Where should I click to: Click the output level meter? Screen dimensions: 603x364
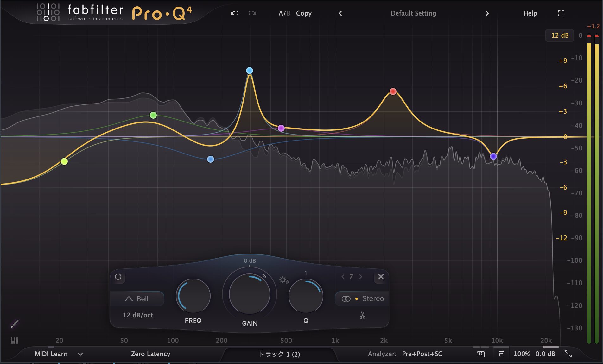click(x=593, y=189)
